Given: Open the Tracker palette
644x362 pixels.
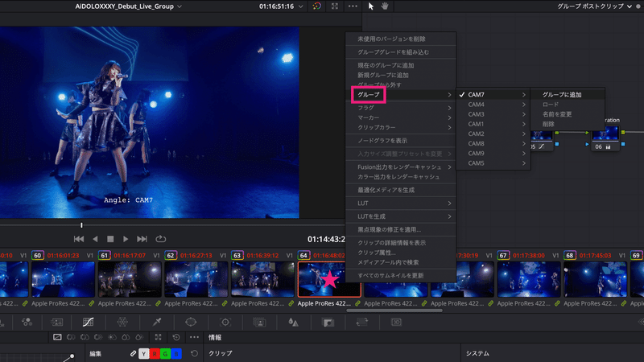Looking at the screenshot, I should point(225,323).
